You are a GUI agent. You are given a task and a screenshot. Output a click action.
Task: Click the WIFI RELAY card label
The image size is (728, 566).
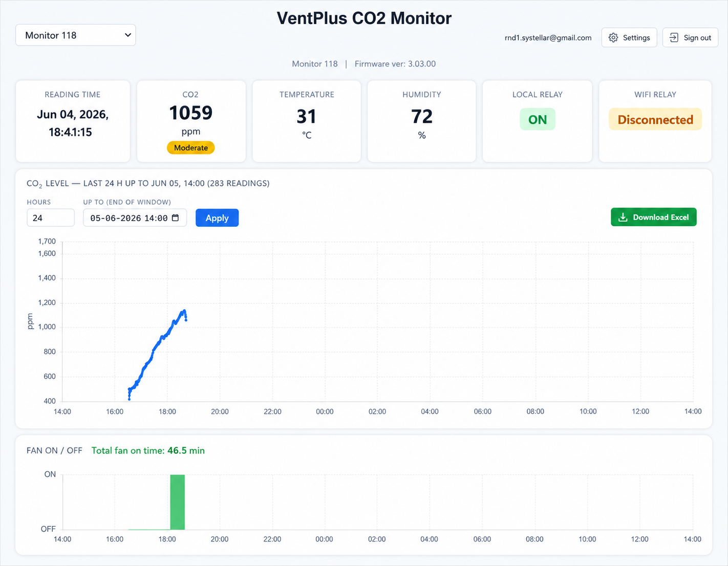click(x=655, y=95)
